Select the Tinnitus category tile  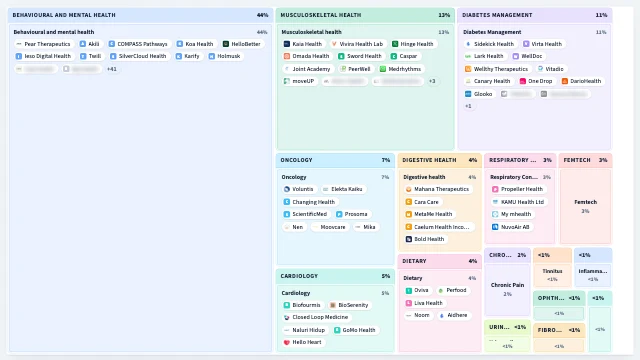552,275
